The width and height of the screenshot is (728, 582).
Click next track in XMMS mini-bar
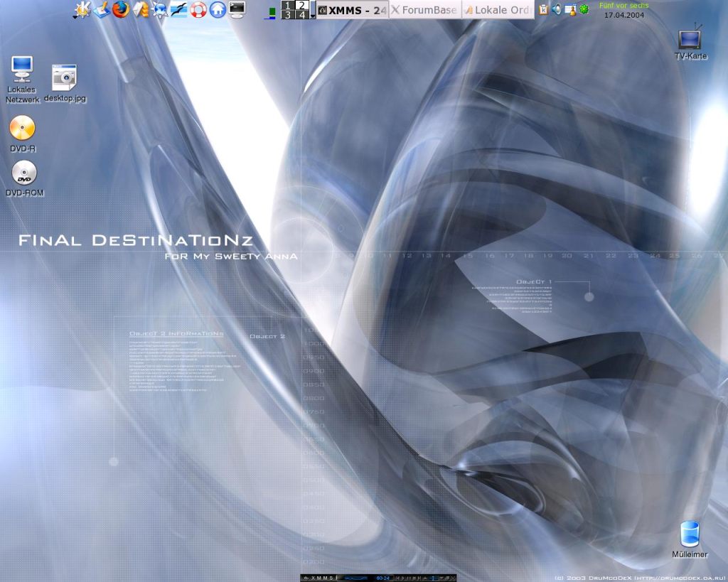(419, 578)
